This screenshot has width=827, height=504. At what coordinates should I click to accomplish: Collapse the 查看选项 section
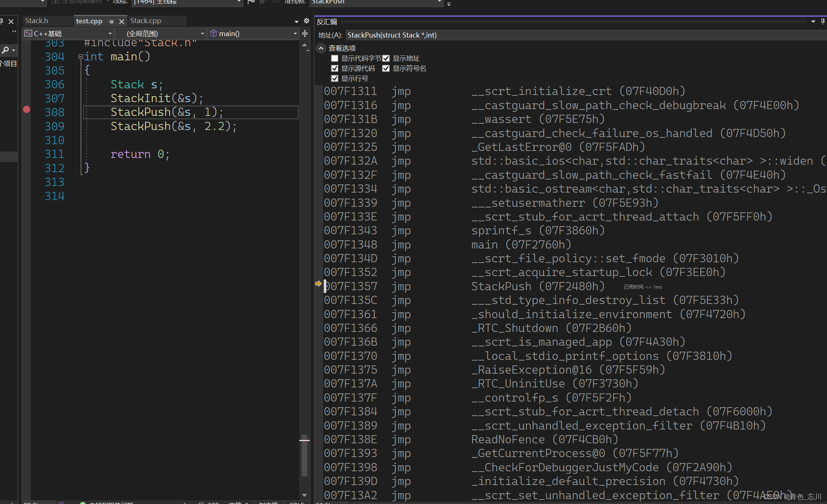[x=321, y=48]
